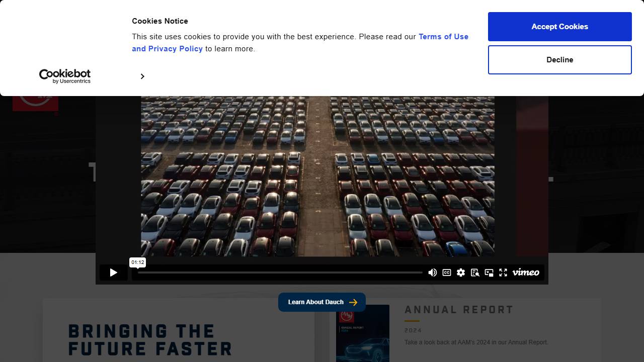Click the Vimeo logo
This screenshot has width=644, height=362.
[526, 273]
